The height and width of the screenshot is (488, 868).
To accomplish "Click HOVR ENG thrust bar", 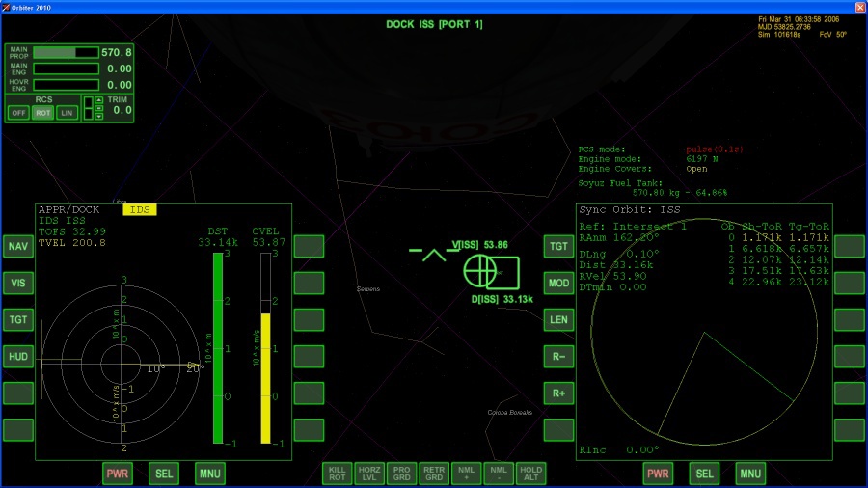I will point(66,85).
